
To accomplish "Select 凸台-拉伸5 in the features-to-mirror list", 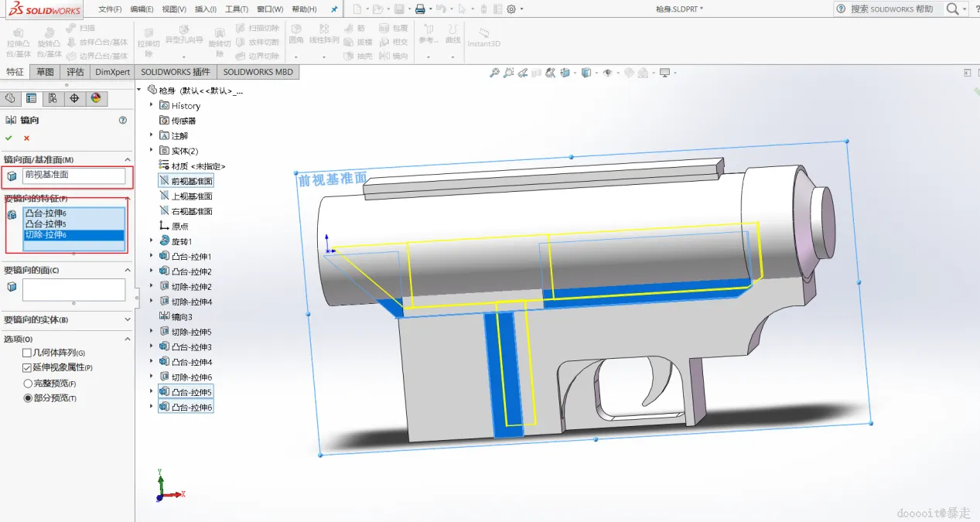I will [x=46, y=224].
